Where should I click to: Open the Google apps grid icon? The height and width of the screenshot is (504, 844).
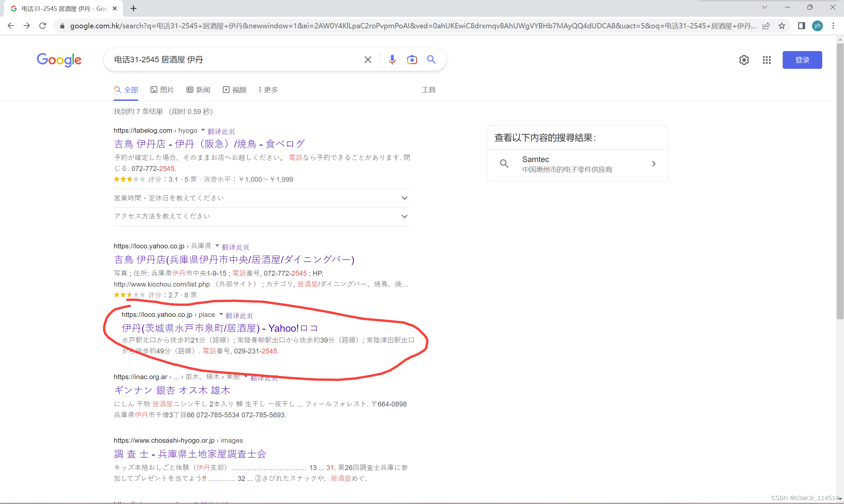pyautogui.click(x=767, y=60)
